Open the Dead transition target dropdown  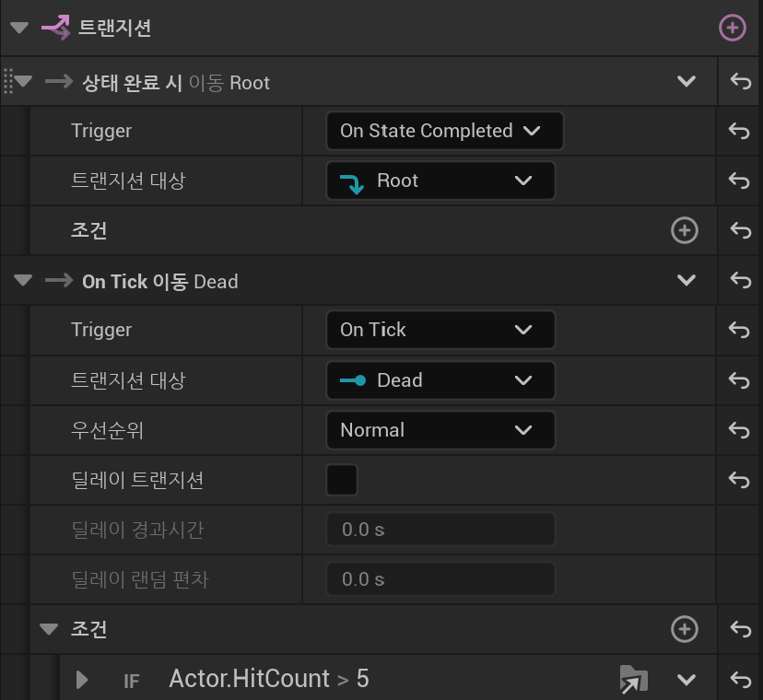point(440,379)
